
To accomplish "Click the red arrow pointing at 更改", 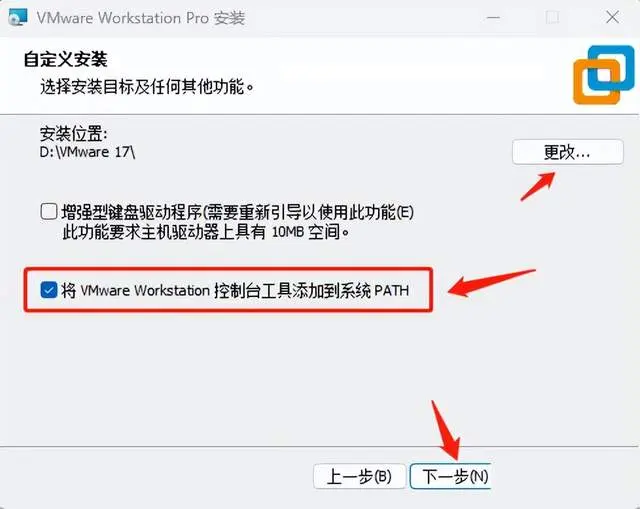I will point(538,186).
